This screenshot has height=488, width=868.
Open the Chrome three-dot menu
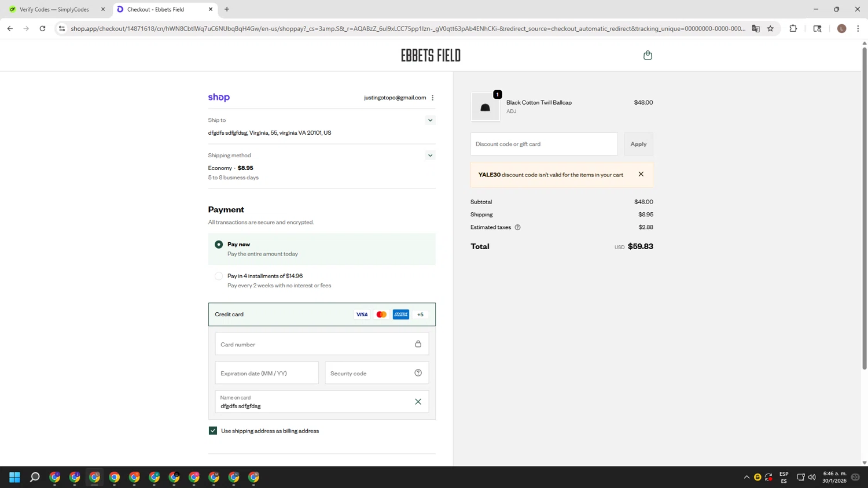click(x=858, y=28)
